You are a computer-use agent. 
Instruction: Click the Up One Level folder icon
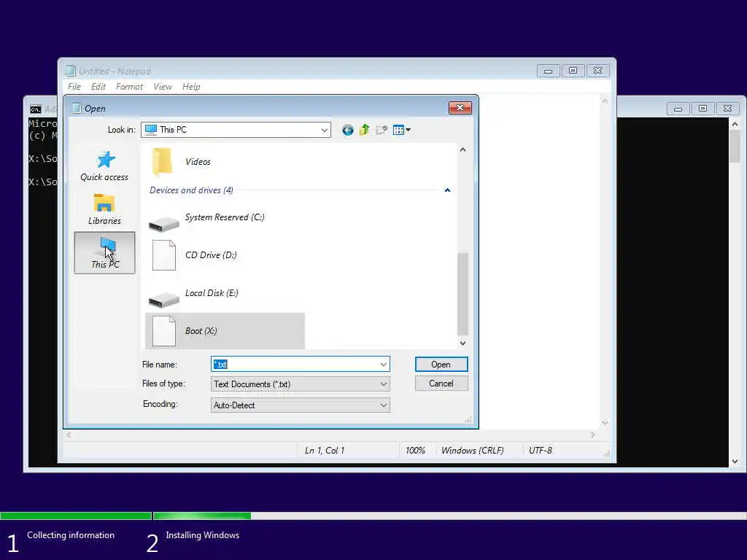(x=365, y=130)
